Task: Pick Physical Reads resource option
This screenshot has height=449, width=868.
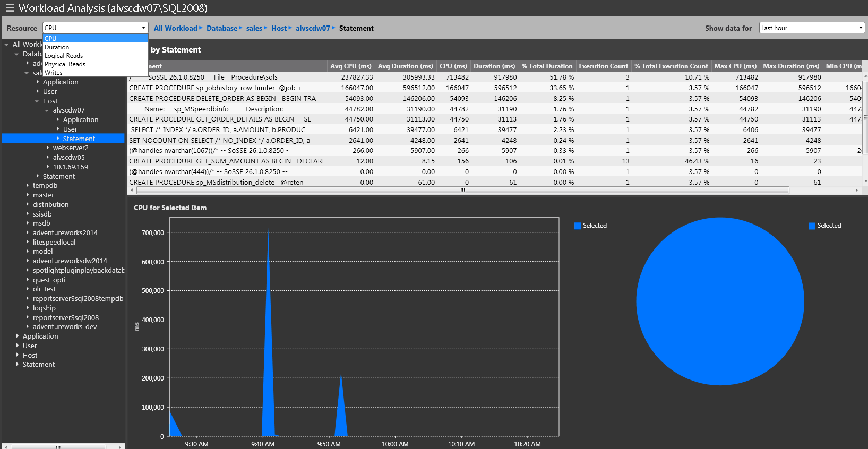Action: (x=65, y=64)
